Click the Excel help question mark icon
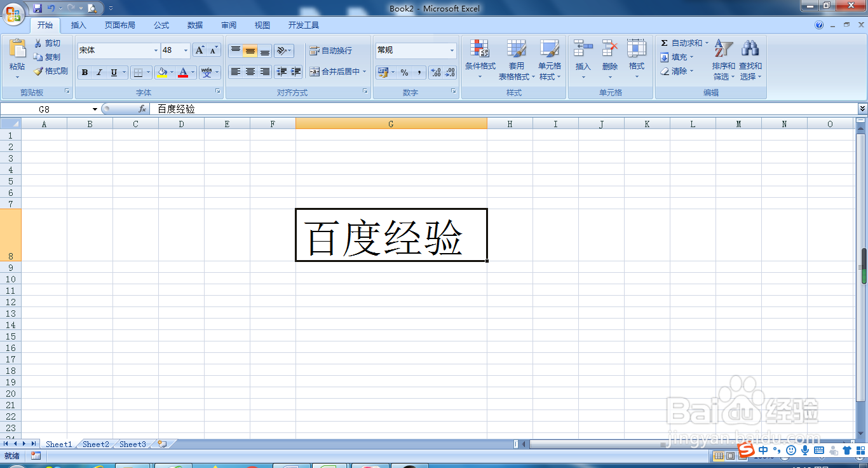868x468 pixels. (x=819, y=25)
